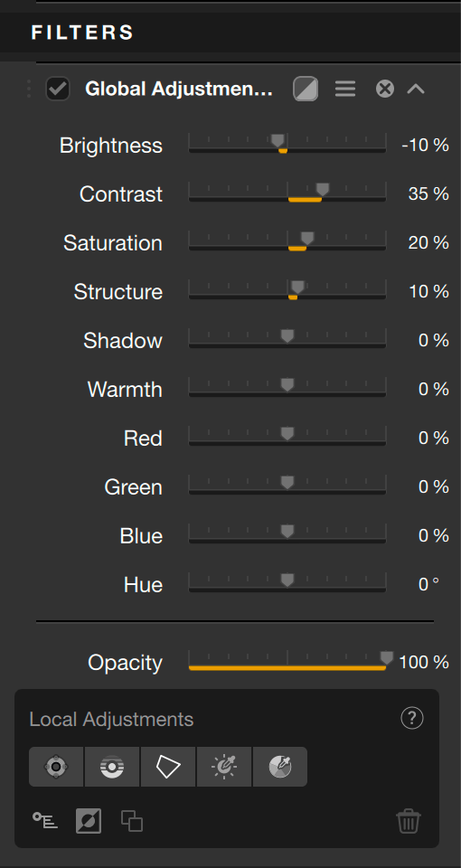Click the duplicate local adjustment icon

coord(132,820)
